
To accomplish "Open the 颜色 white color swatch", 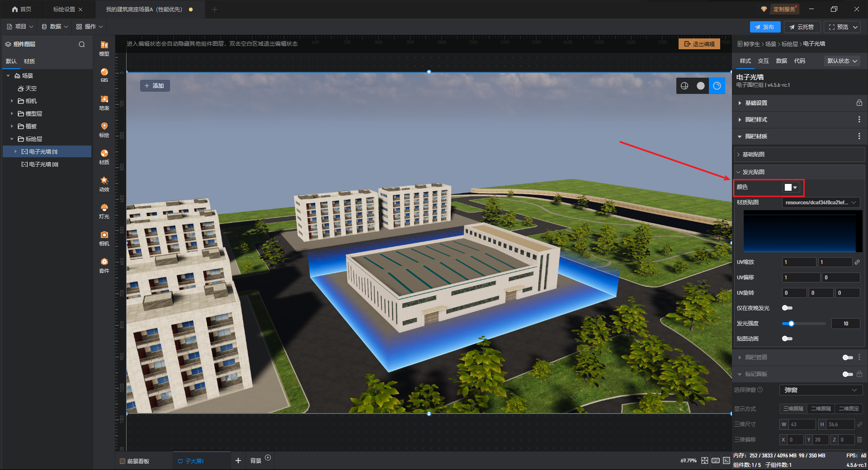I will (791, 188).
